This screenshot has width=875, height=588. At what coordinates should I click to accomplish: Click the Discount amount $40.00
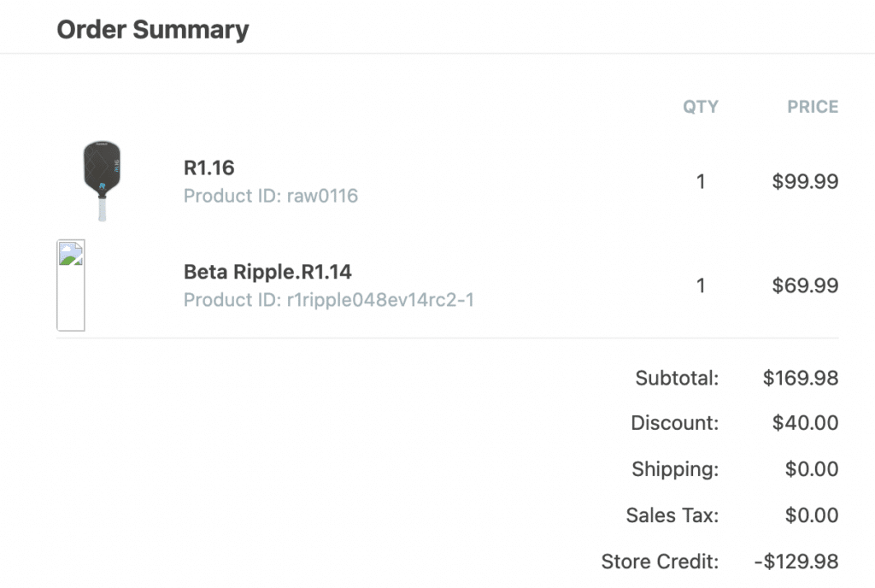pyautogui.click(x=805, y=423)
